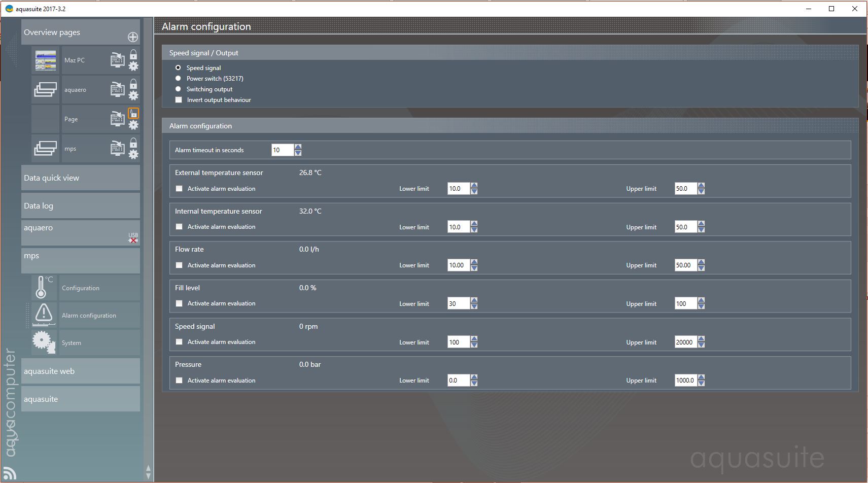
Task: Open settings gear for aquaero overview page
Action: (133, 95)
